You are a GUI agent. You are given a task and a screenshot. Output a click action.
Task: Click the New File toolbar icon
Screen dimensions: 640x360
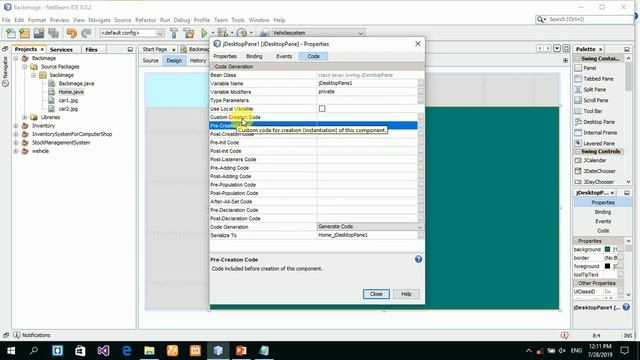11,33
